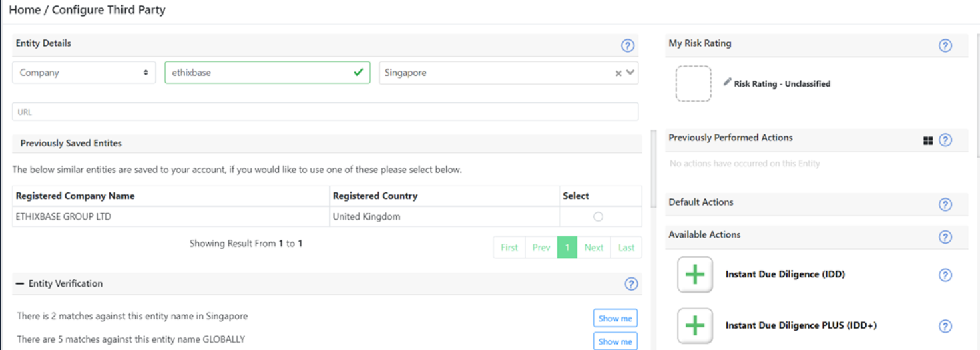
Task: Open help icon for My Risk Rating
Action: pos(945,45)
